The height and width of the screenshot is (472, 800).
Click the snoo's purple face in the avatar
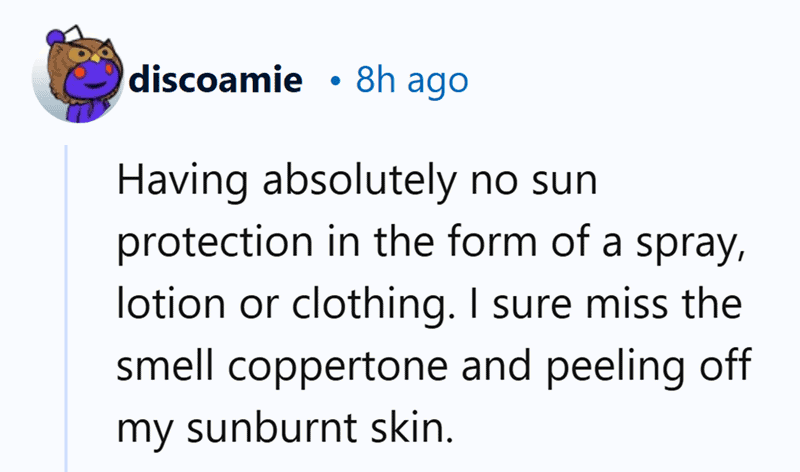click(90, 79)
